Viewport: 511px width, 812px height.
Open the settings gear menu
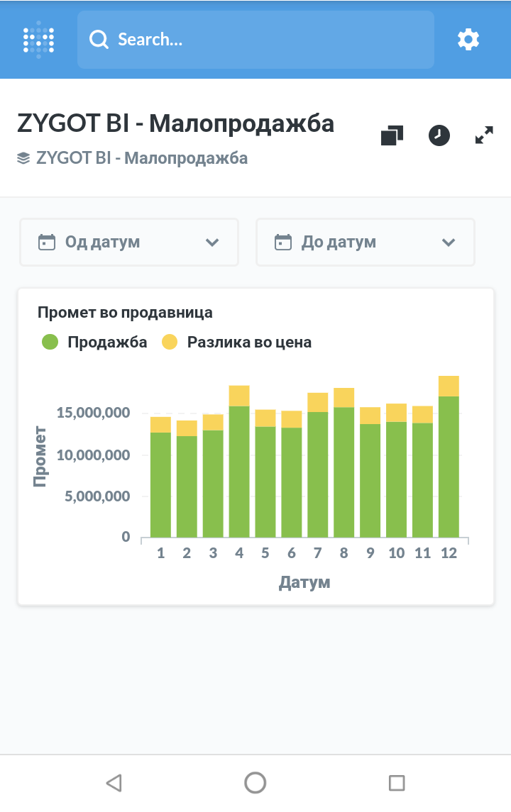click(x=468, y=40)
